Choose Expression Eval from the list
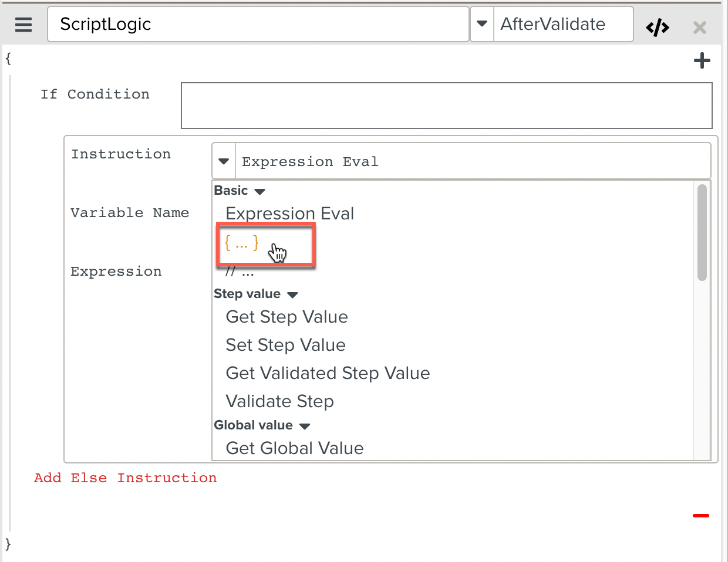The image size is (728, 562). [289, 214]
